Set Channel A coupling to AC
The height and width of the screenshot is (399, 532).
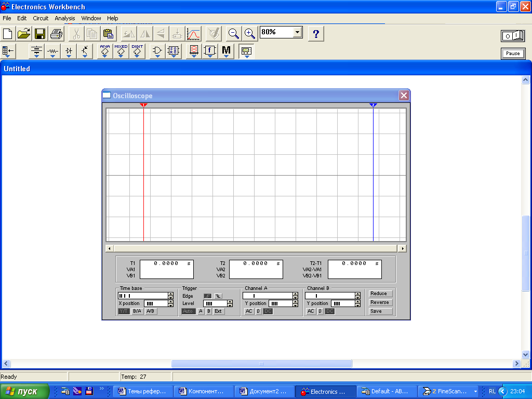(249, 311)
